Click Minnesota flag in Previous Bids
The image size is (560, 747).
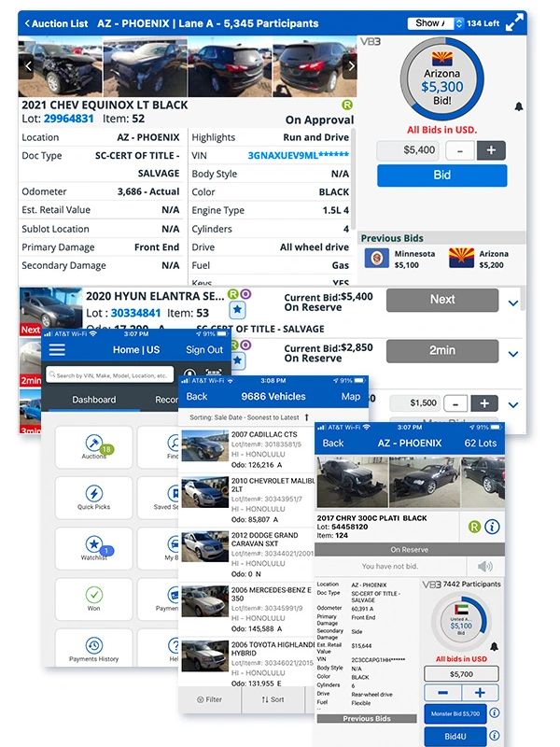coord(377,259)
